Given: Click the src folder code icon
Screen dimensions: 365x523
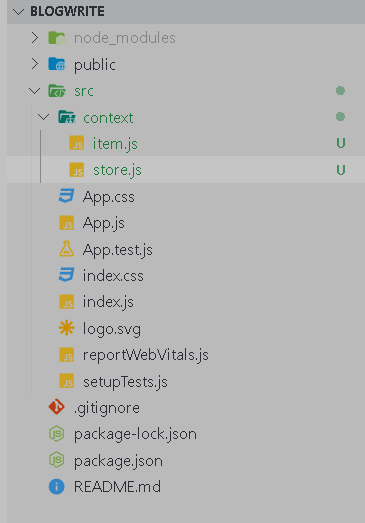Looking at the screenshot, I should (x=57, y=90).
